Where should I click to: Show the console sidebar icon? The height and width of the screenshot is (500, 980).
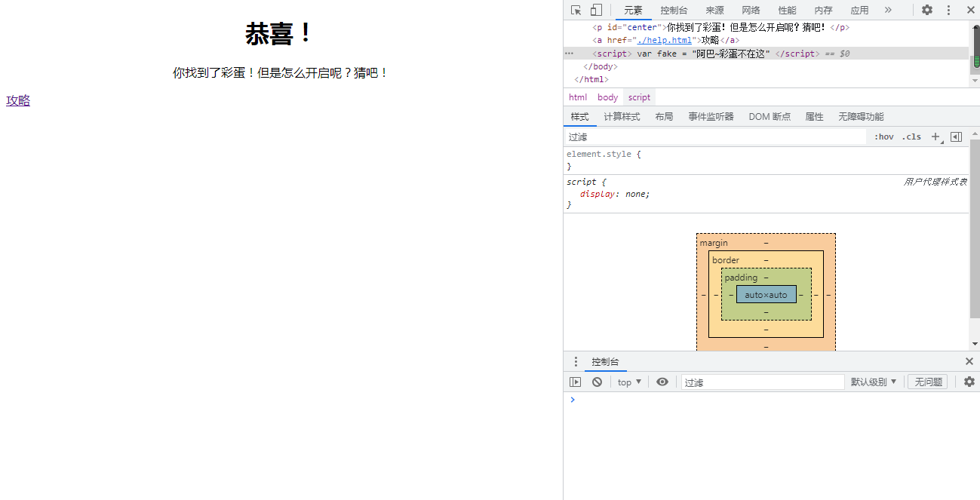[575, 382]
